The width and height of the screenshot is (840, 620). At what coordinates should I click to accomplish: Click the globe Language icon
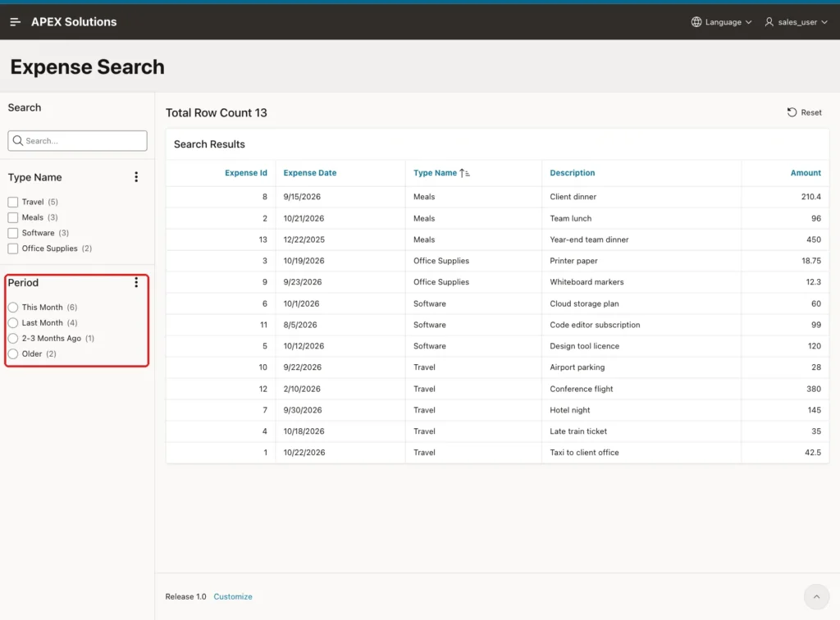(x=696, y=22)
